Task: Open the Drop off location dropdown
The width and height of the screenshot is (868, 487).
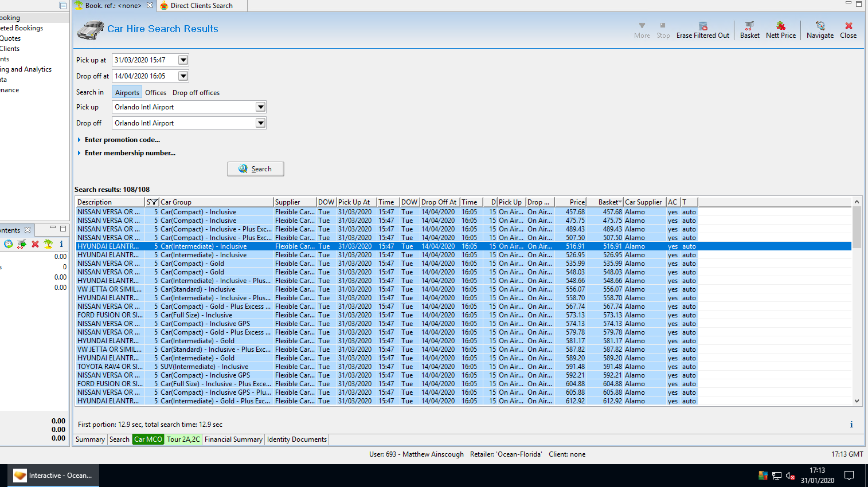Action: point(260,123)
